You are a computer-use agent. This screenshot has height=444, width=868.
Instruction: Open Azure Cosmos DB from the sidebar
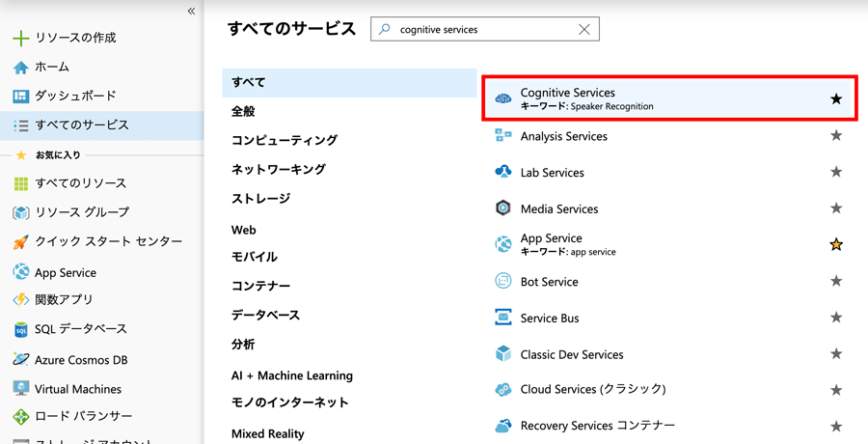(x=81, y=360)
